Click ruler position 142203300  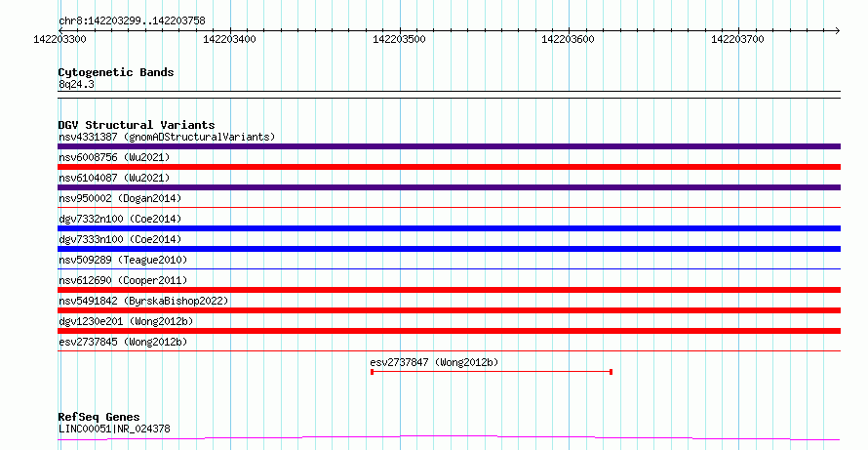tap(59, 39)
